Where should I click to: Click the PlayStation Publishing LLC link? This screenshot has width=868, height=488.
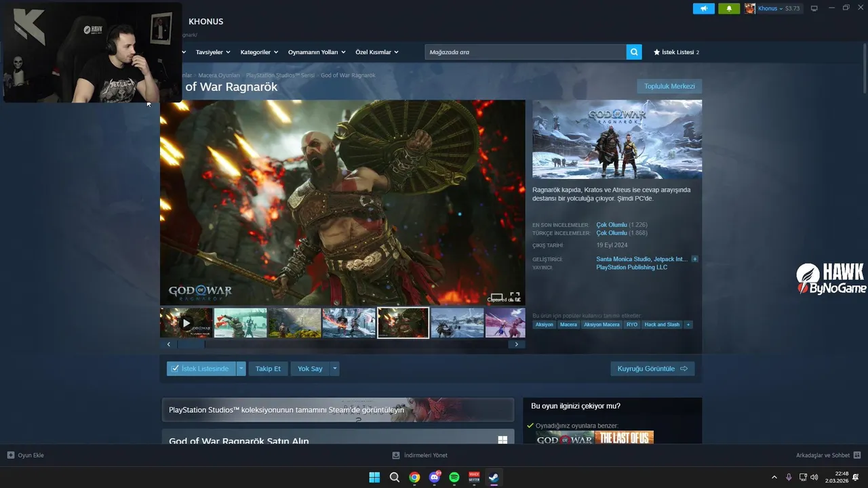[x=631, y=267]
